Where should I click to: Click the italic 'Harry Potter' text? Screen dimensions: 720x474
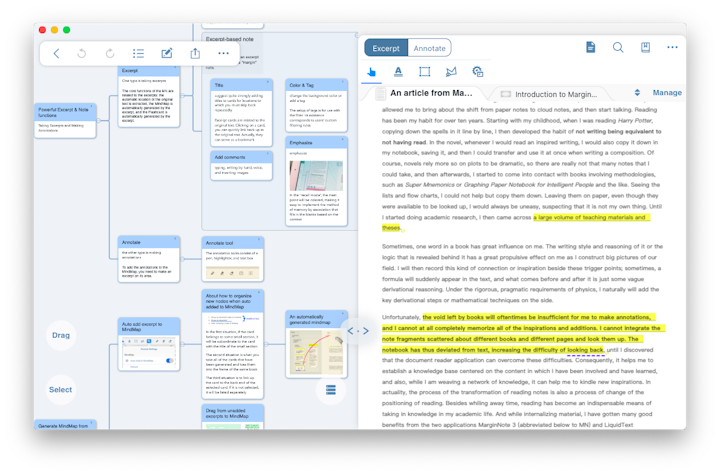[x=635, y=120]
